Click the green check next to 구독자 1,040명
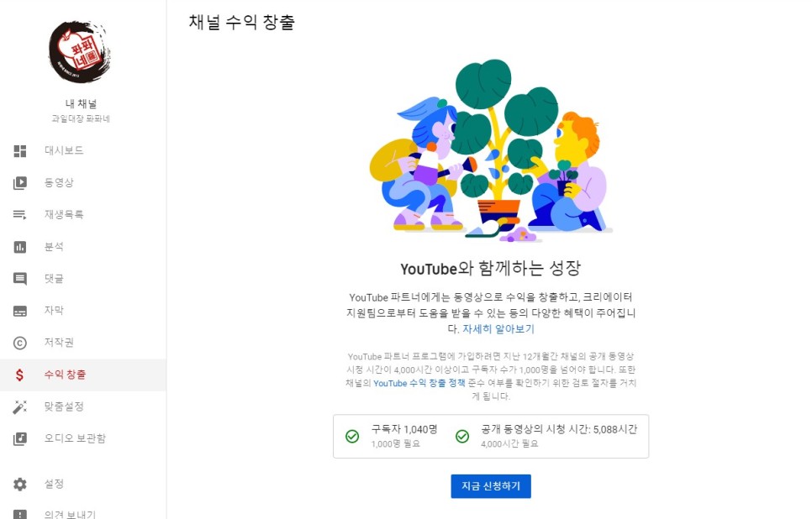 pyautogui.click(x=352, y=436)
